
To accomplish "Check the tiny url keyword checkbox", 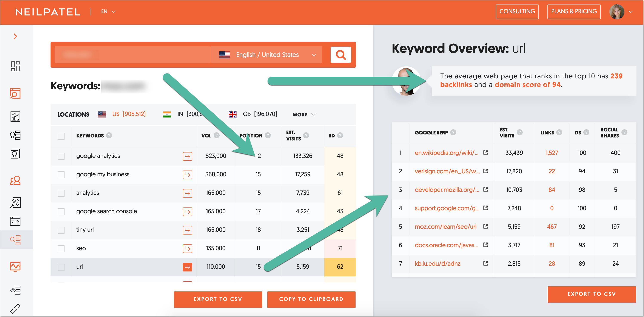I will [x=61, y=230].
